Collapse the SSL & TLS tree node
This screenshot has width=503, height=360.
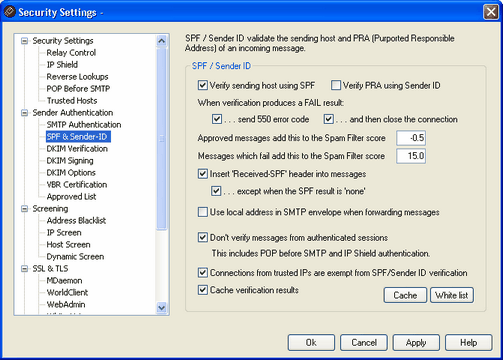[24, 269]
